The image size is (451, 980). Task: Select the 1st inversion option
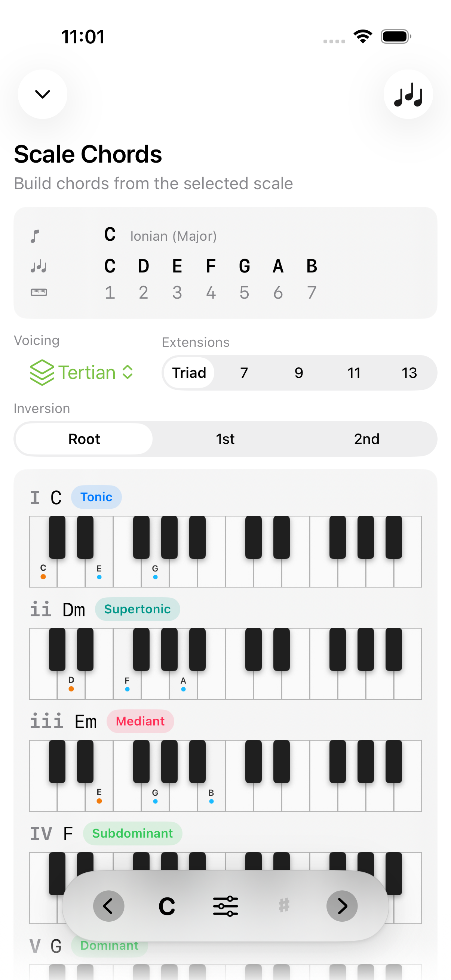(x=225, y=439)
